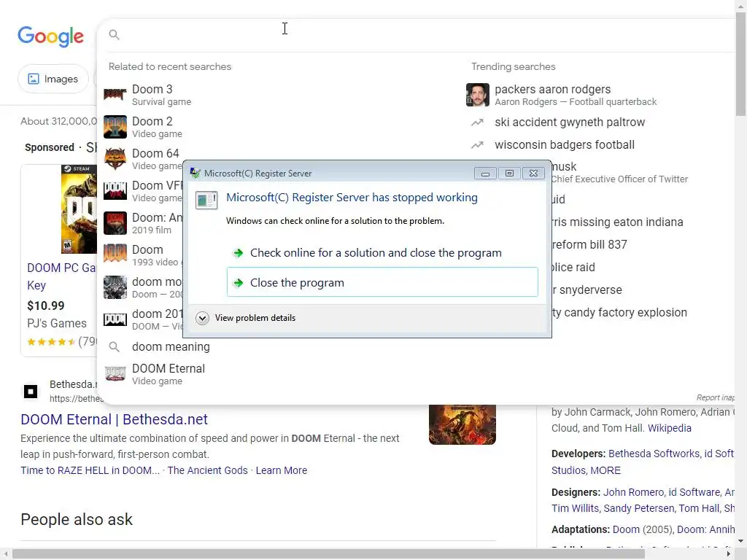Image resolution: width=747 pixels, height=560 pixels.
Task: Click green arrow beside Check online option
Action: 239,253
